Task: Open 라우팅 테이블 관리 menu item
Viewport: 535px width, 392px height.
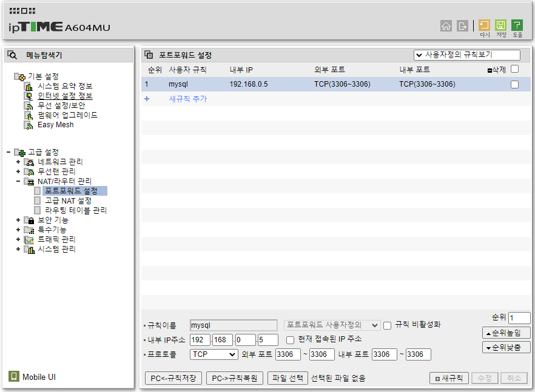Action: tap(76, 210)
